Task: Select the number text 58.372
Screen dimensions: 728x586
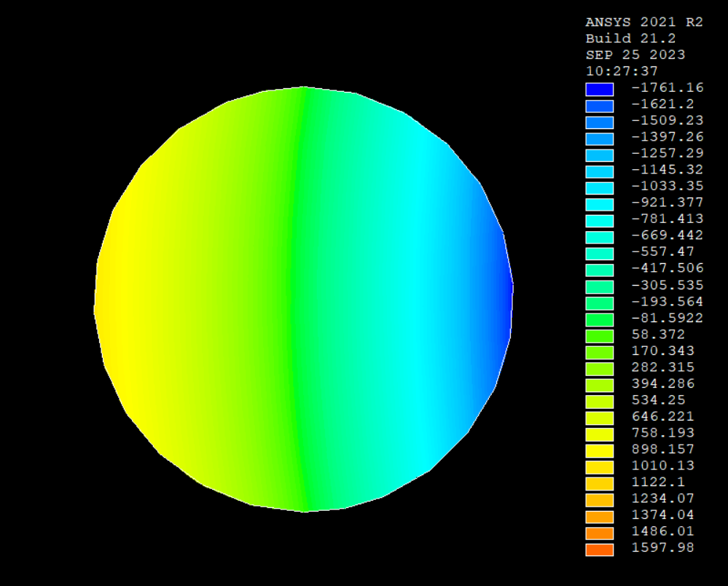Action: 658,335
